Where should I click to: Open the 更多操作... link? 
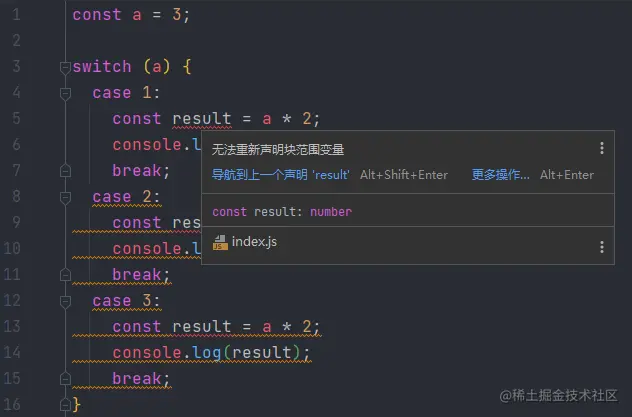pyautogui.click(x=500, y=175)
